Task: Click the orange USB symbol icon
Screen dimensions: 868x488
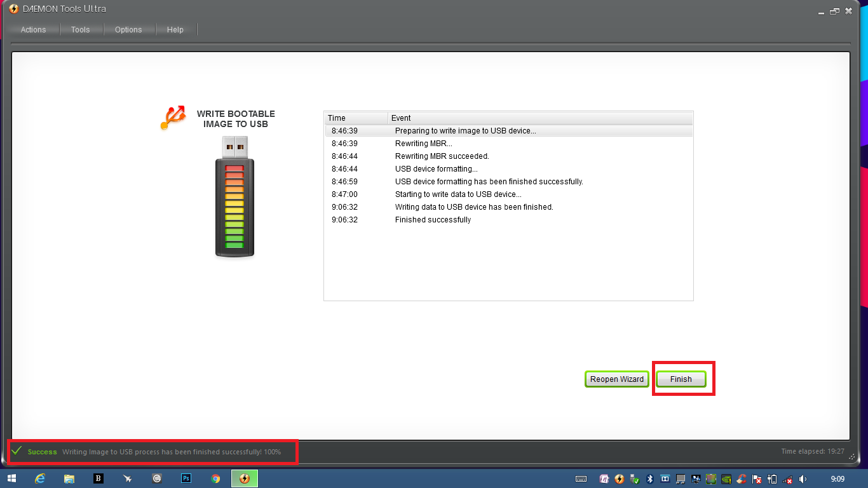Action: (x=173, y=118)
